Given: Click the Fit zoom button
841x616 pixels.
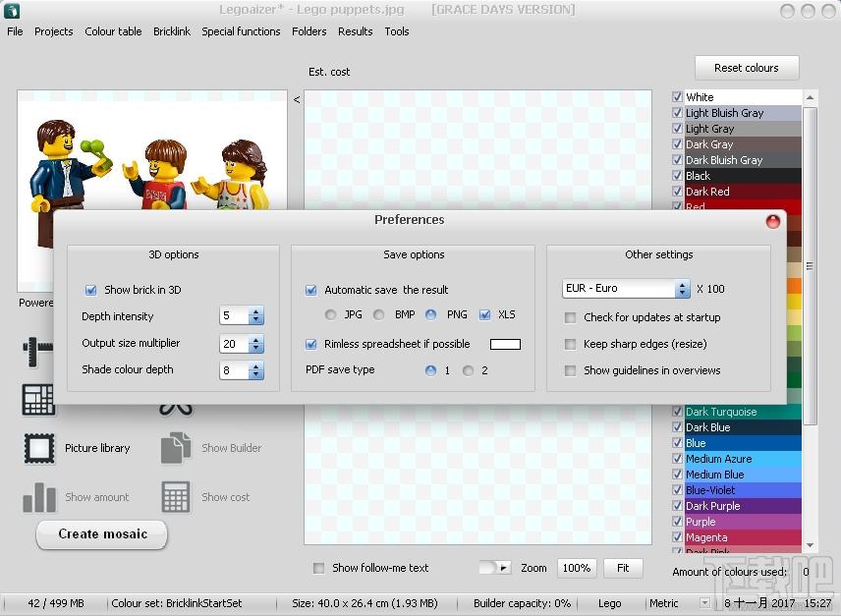Looking at the screenshot, I should pyautogui.click(x=623, y=568).
